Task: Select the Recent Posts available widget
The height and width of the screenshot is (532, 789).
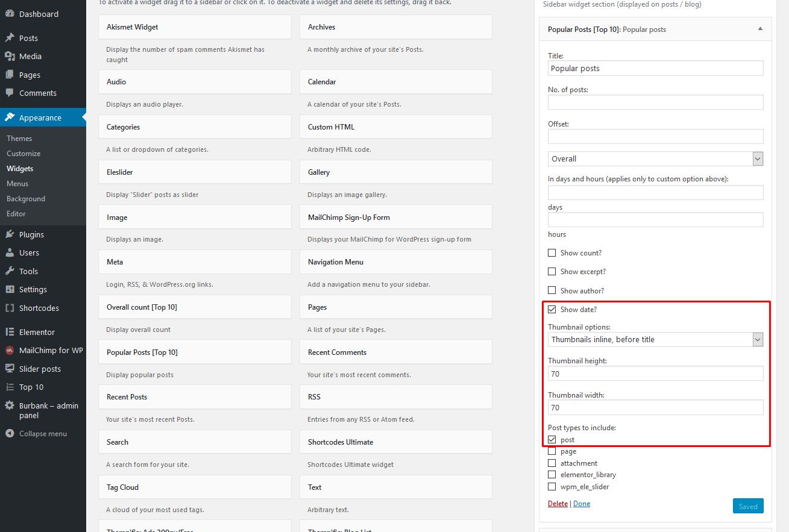Action: [194, 397]
